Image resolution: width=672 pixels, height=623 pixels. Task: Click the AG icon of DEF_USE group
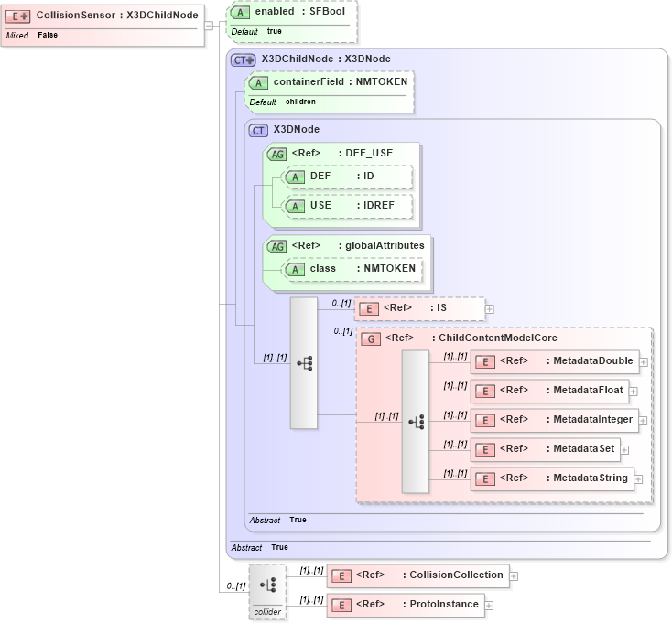coord(276,154)
